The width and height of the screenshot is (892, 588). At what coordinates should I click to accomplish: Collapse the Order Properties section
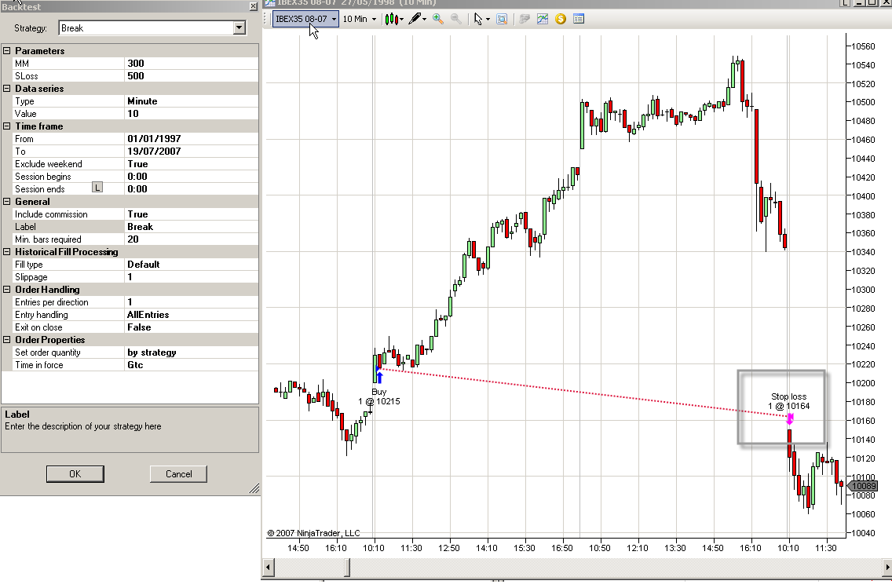click(7, 339)
